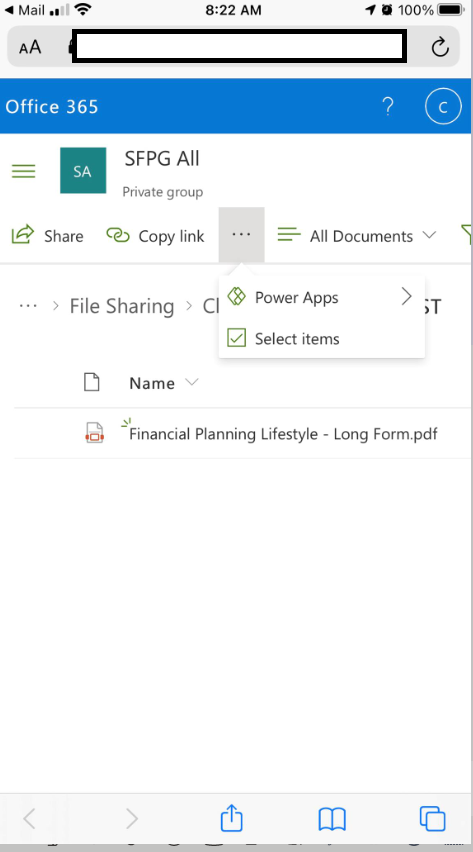Tap the battery indicator in status bar
Screen dimensions: 473x852
coord(451,10)
